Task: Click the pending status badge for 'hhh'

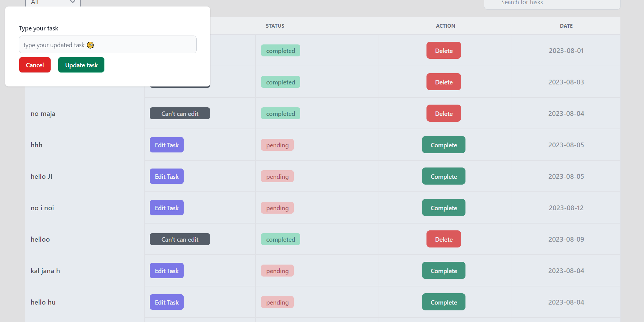Action: click(277, 145)
